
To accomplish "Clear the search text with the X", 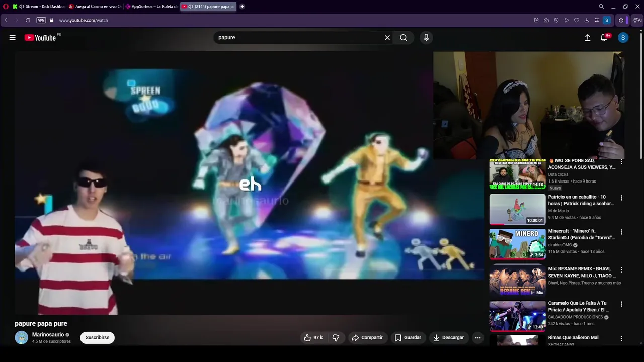I will 387,38.
